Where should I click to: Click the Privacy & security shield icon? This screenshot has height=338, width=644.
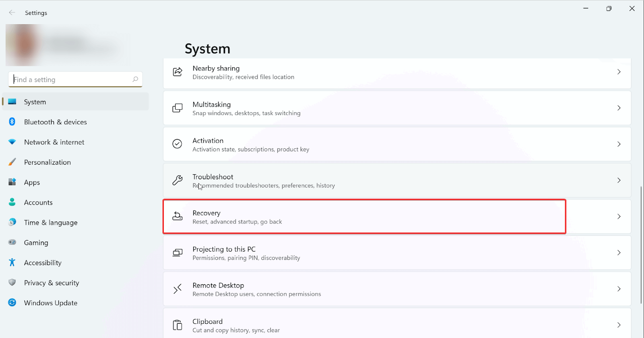pos(12,282)
